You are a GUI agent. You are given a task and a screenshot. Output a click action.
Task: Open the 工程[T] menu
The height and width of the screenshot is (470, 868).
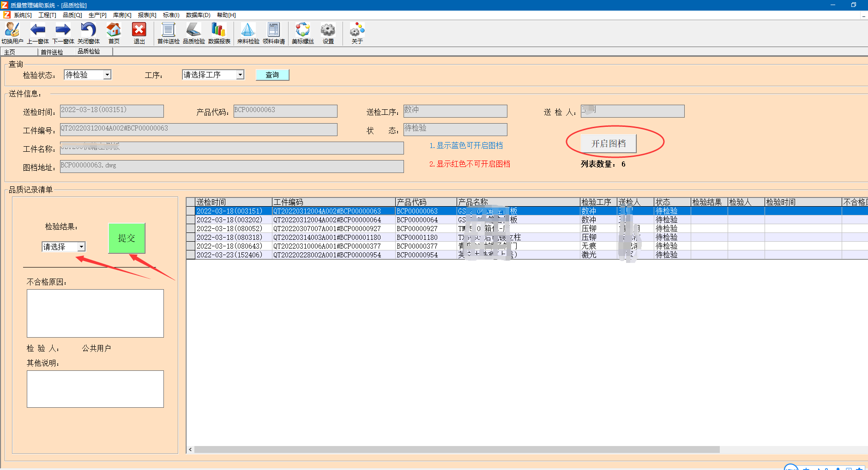[x=47, y=15]
